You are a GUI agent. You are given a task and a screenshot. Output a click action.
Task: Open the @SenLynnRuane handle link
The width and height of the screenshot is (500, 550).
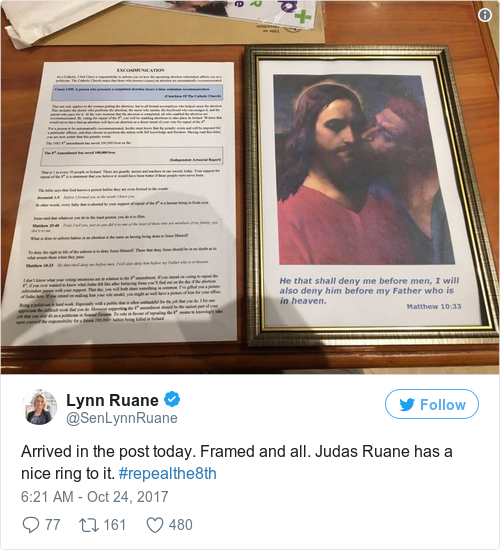[x=122, y=418]
